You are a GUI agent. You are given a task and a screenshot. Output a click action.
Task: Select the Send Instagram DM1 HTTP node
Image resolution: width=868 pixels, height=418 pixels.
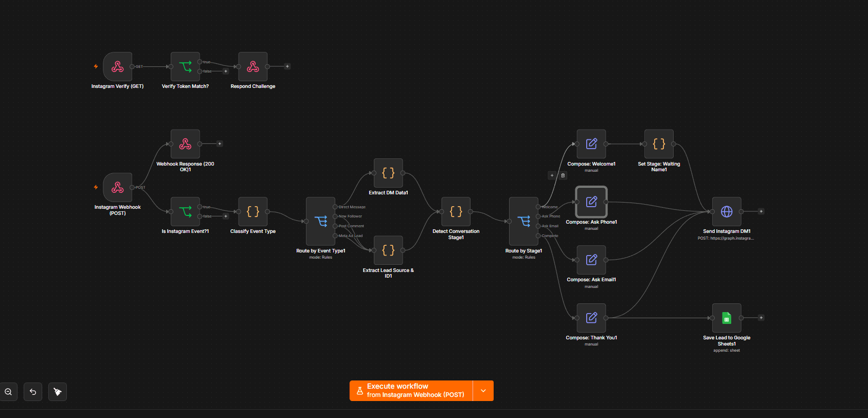pos(727,211)
